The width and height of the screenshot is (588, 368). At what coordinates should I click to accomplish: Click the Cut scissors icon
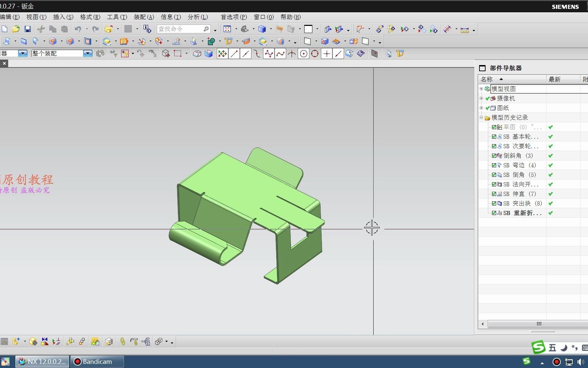click(x=41, y=29)
